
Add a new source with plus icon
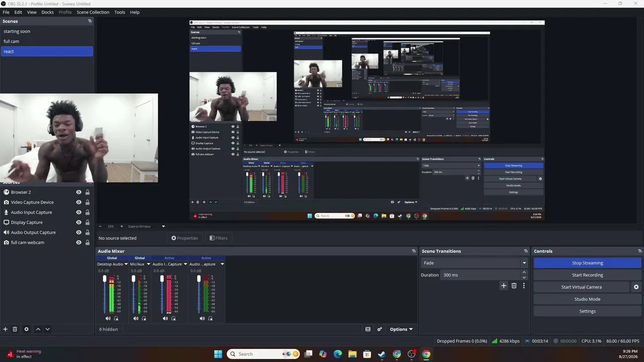click(6, 329)
